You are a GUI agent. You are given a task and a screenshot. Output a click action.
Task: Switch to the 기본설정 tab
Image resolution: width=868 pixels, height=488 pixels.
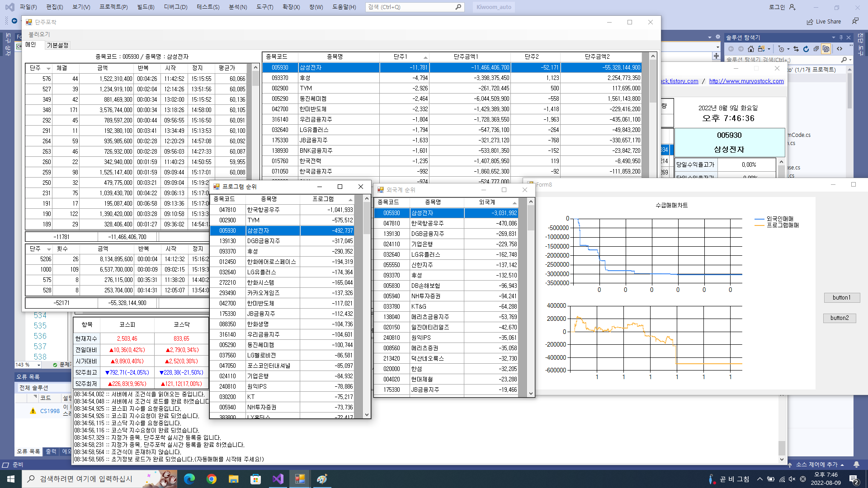coord(57,45)
